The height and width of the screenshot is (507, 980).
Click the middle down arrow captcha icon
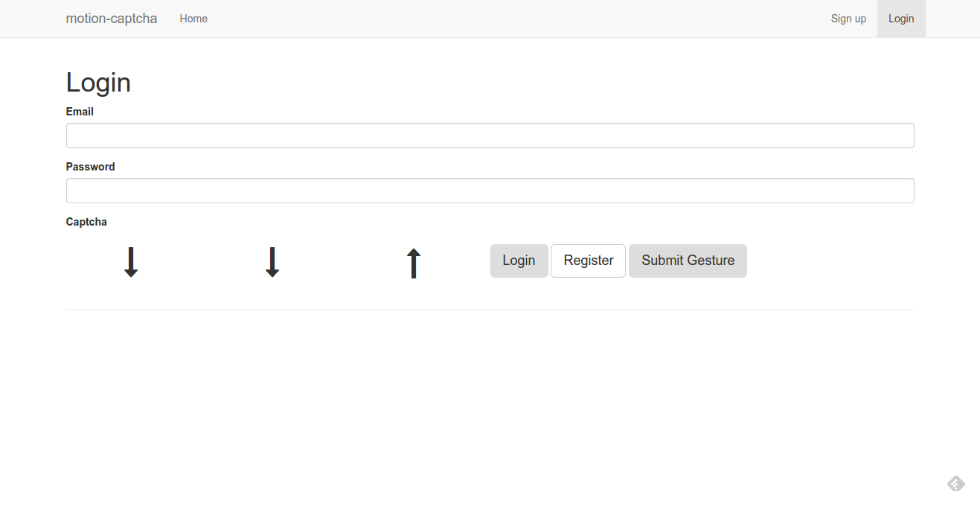point(272,262)
